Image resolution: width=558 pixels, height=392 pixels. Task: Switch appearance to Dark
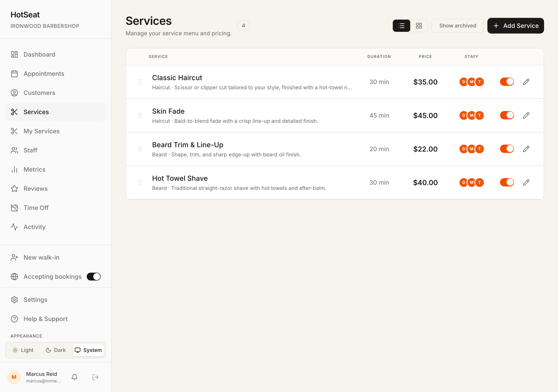click(x=56, y=350)
